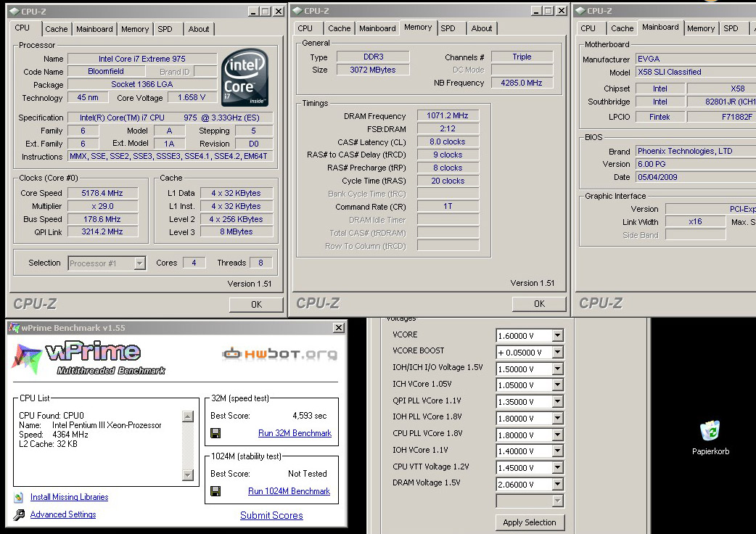The image size is (756, 534).
Task: Close the Memory CPU-Z window
Action: click(x=562, y=11)
